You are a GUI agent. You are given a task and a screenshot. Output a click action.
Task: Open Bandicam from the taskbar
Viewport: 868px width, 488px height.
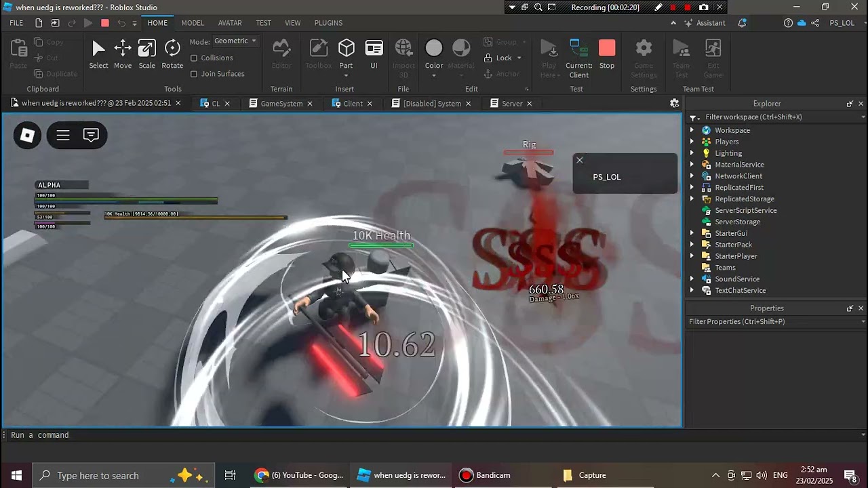pos(484,475)
